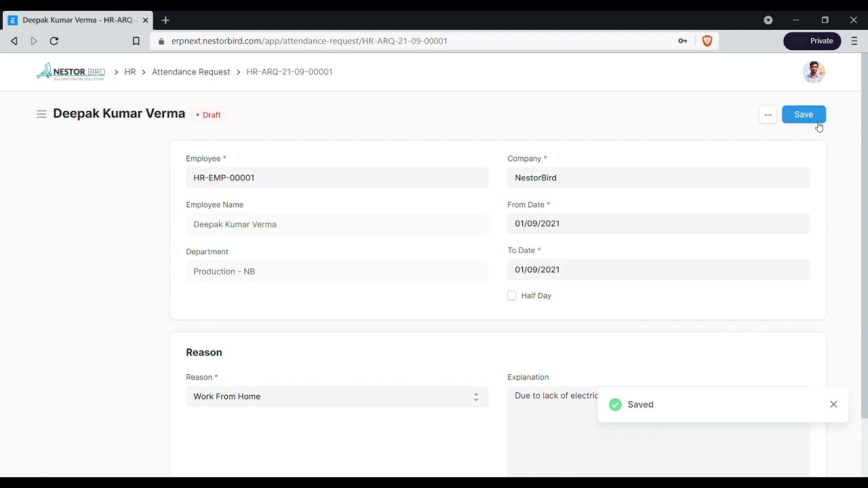Click the To Date field
The image size is (868, 488).
[x=658, y=270]
